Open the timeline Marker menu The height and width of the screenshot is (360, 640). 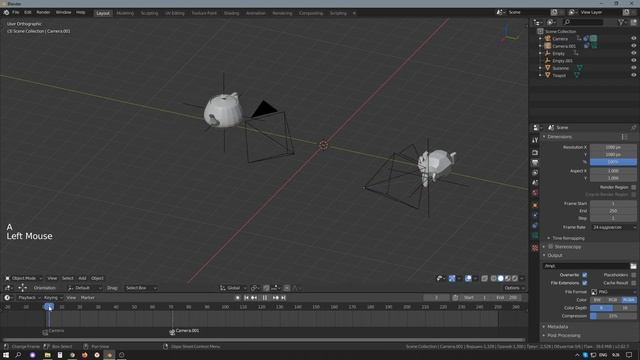coord(87,298)
